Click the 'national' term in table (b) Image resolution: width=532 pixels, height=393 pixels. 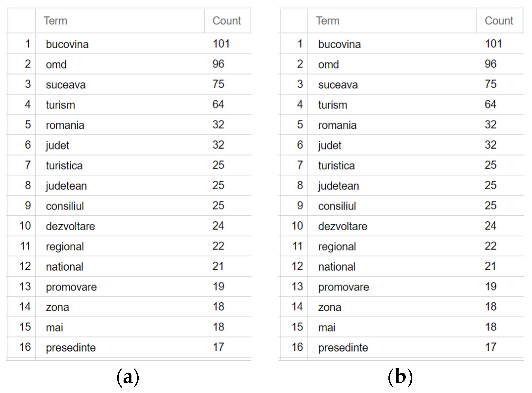tap(337, 267)
